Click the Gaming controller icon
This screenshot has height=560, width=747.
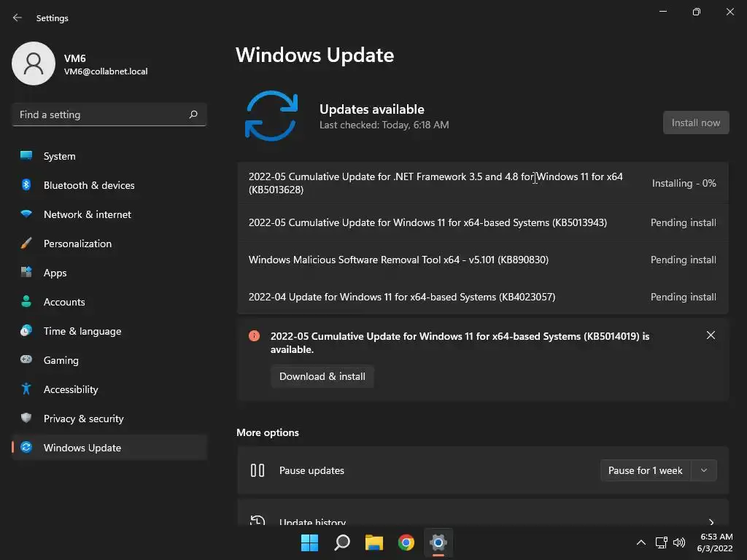[x=26, y=359]
